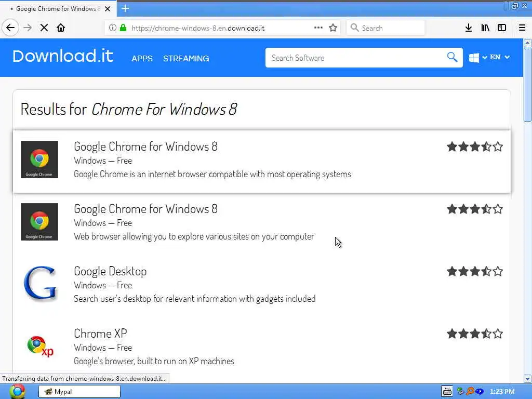Click 'Search user's desktop for relevant information' text
This screenshot has width=532, height=399.
195,299
